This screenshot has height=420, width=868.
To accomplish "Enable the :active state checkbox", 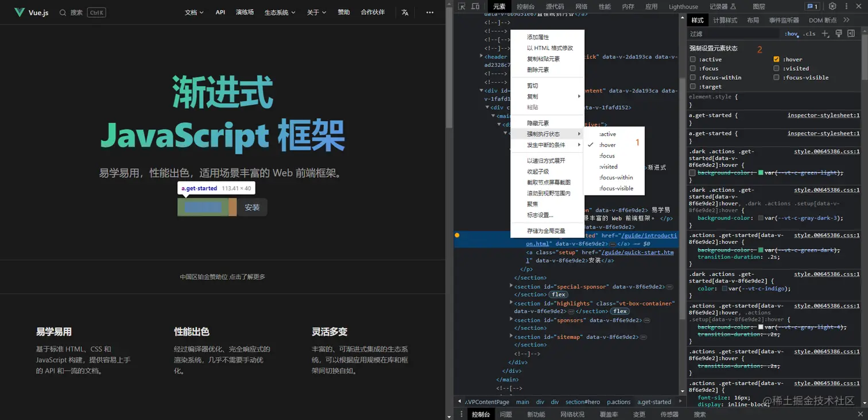I will coord(693,60).
